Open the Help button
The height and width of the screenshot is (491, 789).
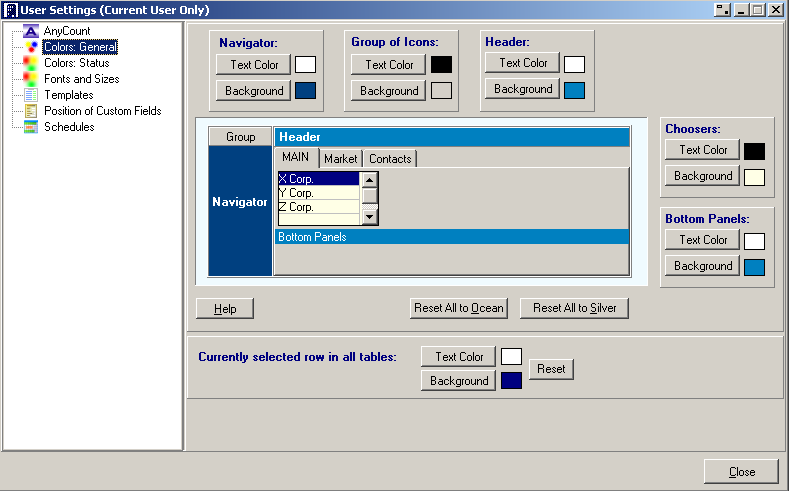(225, 309)
